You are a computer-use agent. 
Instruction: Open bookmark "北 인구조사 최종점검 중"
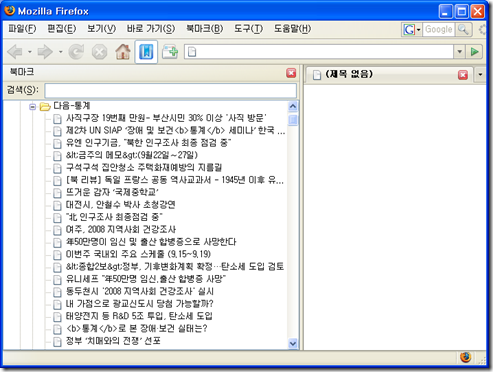pyautogui.click(x=114, y=217)
